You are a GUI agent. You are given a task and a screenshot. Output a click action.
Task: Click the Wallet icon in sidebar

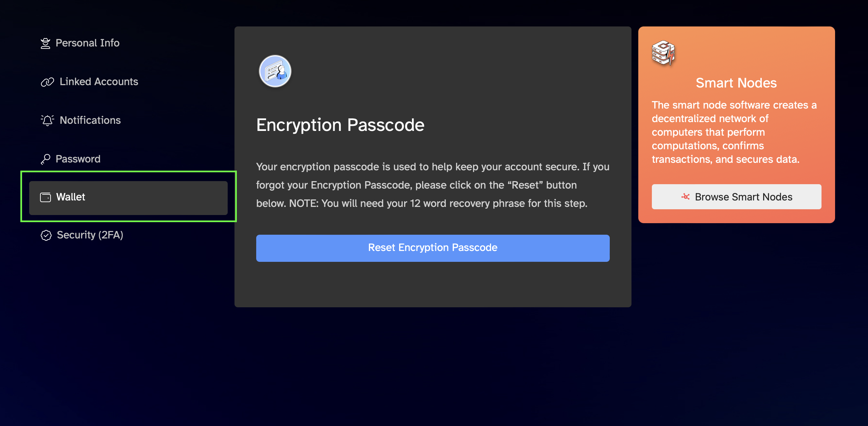tap(45, 197)
